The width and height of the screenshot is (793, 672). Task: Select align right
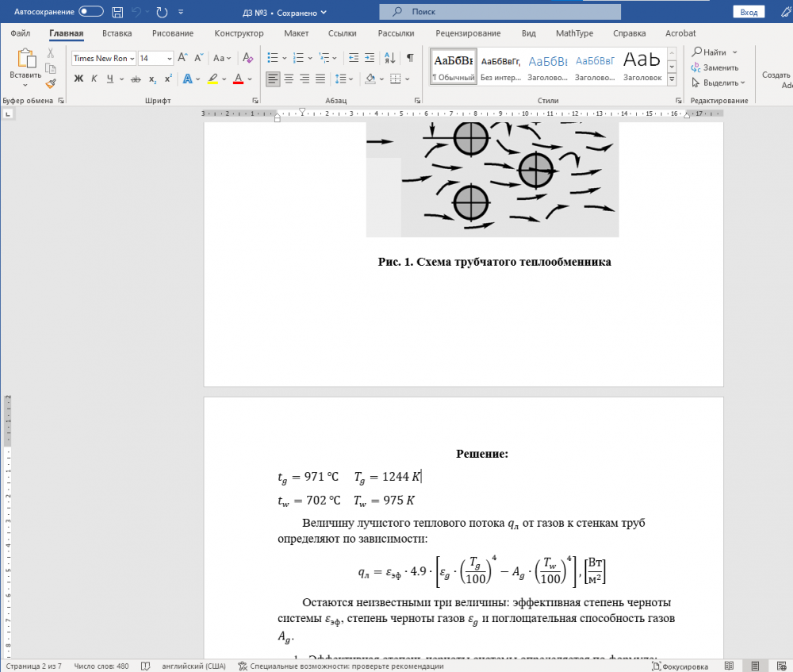(305, 79)
